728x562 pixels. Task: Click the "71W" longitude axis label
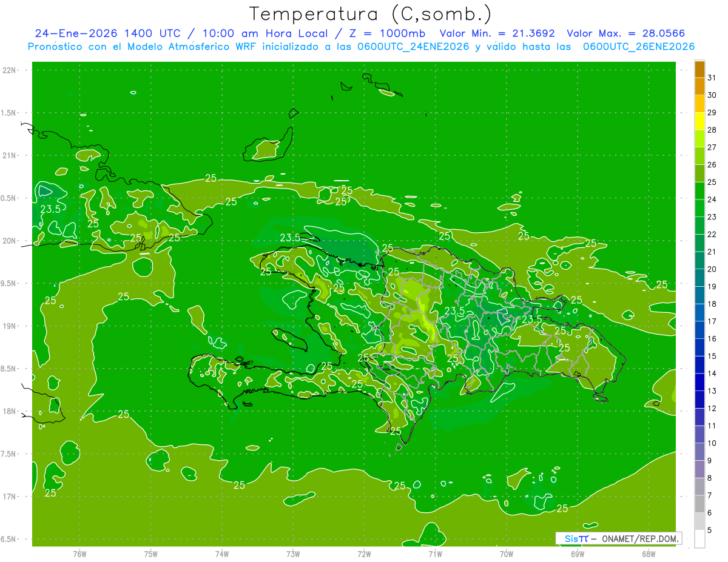coord(435,554)
